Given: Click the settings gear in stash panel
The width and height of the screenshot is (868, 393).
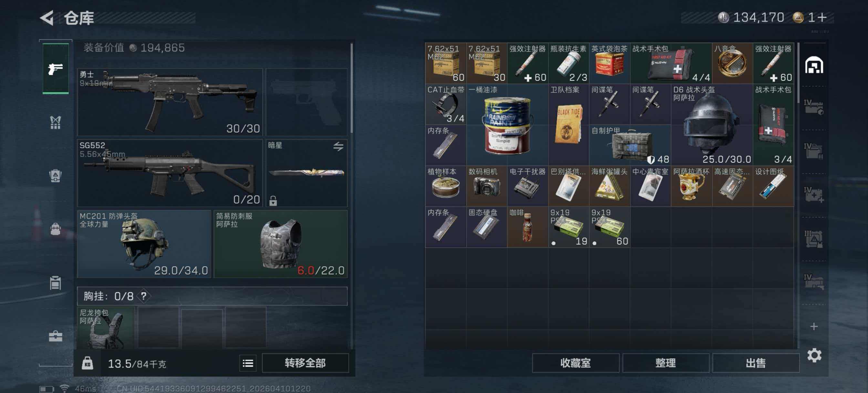Looking at the screenshot, I should (x=814, y=355).
